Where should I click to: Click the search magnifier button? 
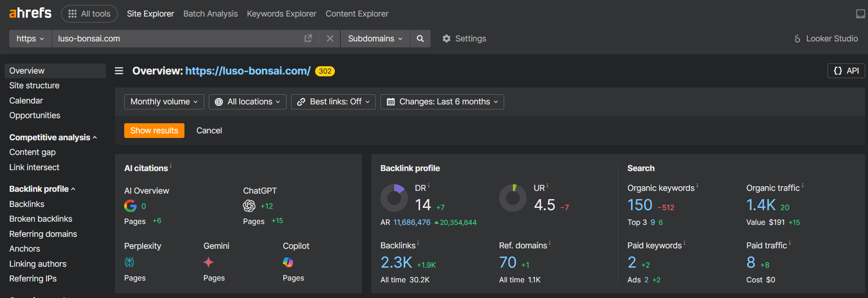pyautogui.click(x=420, y=39)
